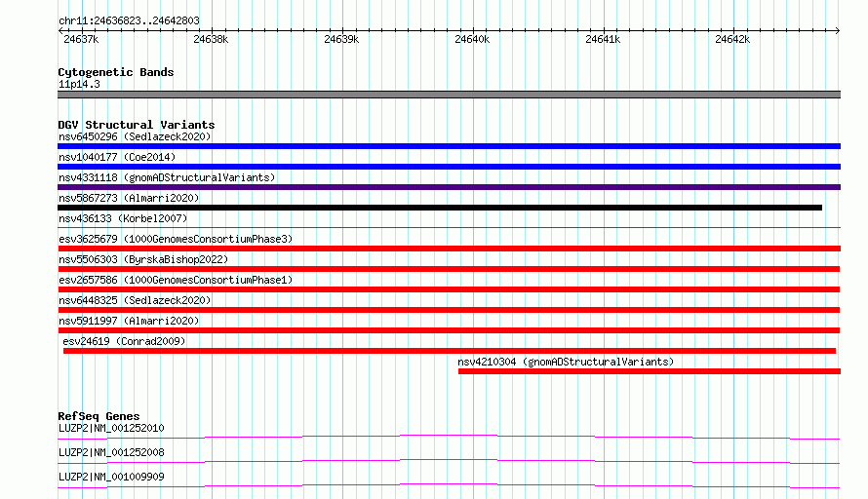Open nsv4210304 (gnomADStructuralVariants) label

pos(566,362)
